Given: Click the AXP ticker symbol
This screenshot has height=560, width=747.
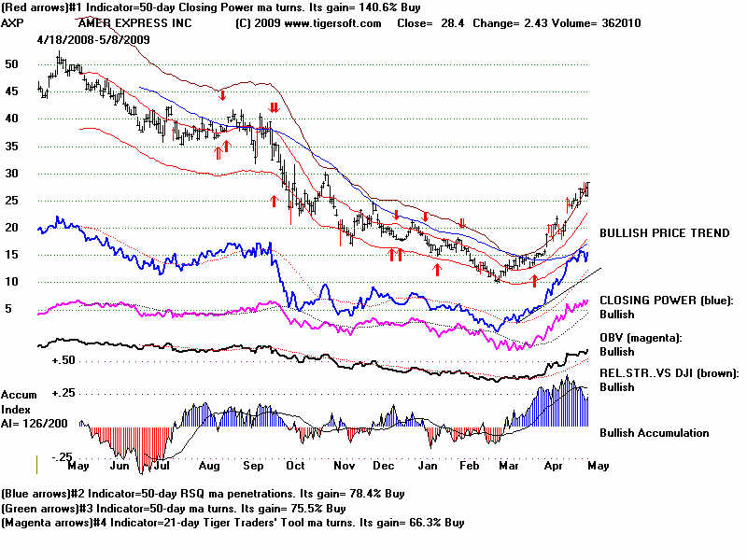Looking at the screenshot, I should pos(13,21).
